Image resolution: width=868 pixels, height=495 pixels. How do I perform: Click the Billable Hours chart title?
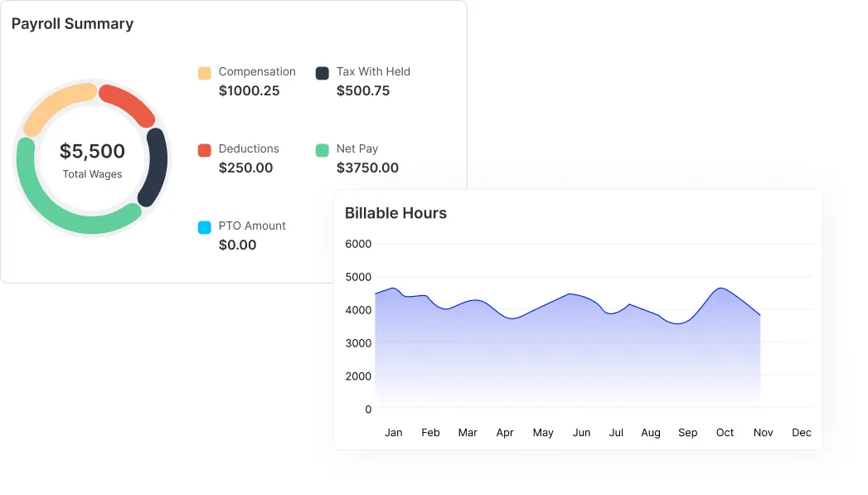click(395, 213)
